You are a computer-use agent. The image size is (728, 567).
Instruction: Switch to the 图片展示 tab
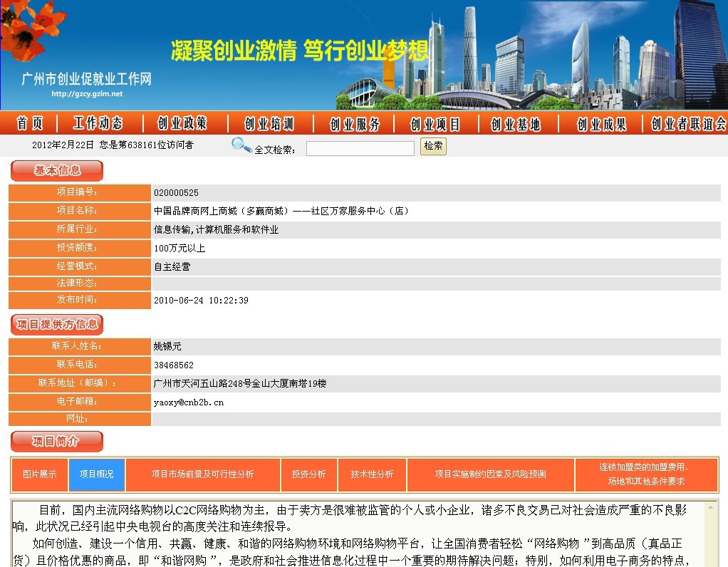pyautogui.click(x=40, y=474)
